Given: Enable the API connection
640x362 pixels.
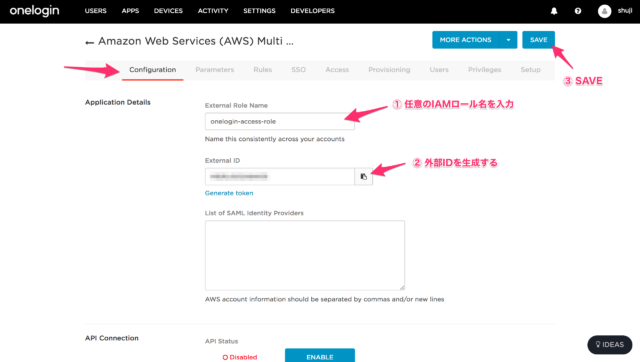Looking at the screenshot, I should point(320,355).
